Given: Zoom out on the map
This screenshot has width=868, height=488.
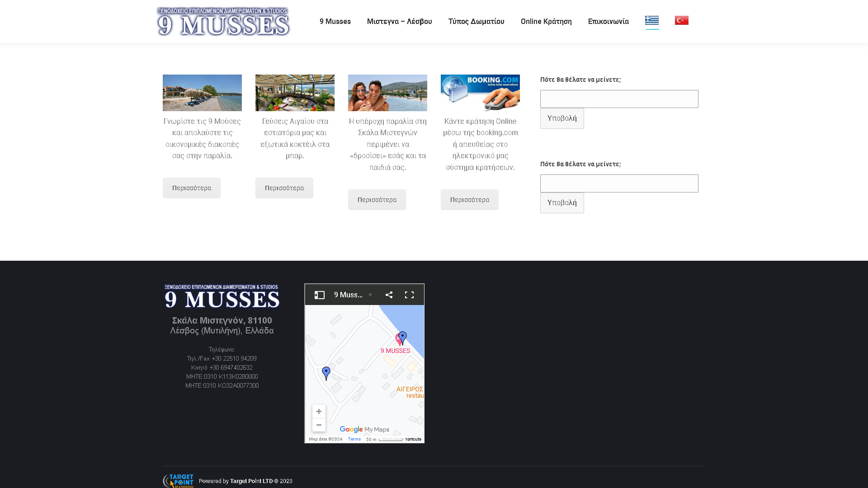Looking at the screenshot, I should 319,425.
